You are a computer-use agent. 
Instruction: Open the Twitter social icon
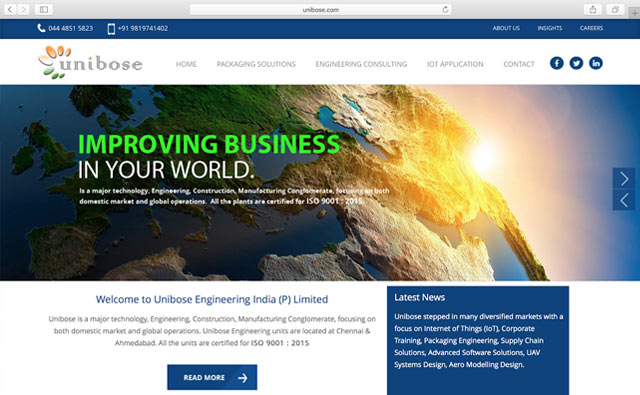(x=576, y=63)
